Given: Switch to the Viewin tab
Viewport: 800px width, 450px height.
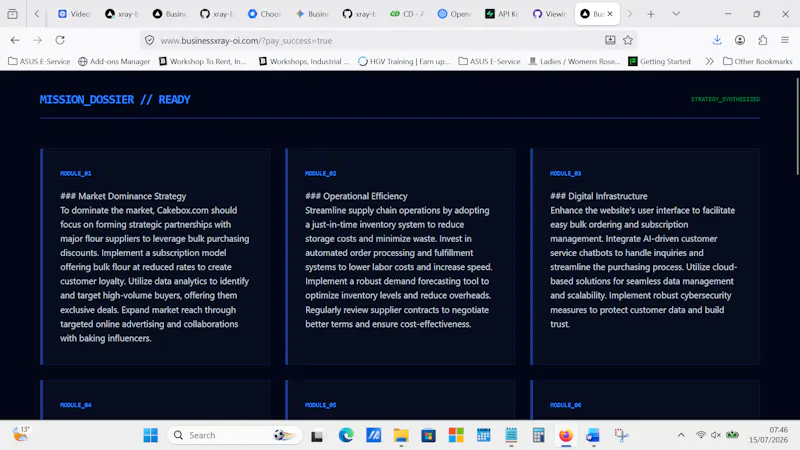Looking at the screenshot, I should coord(549,14).
